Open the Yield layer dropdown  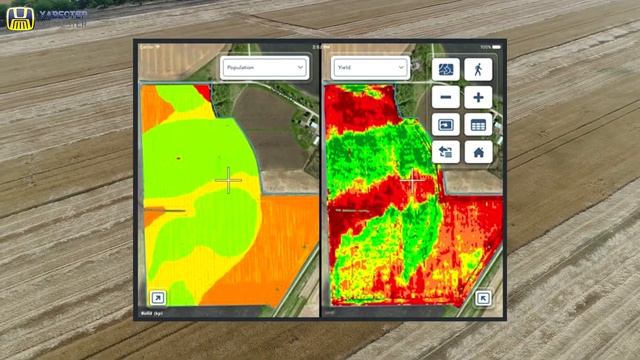[x=370, y=67]
